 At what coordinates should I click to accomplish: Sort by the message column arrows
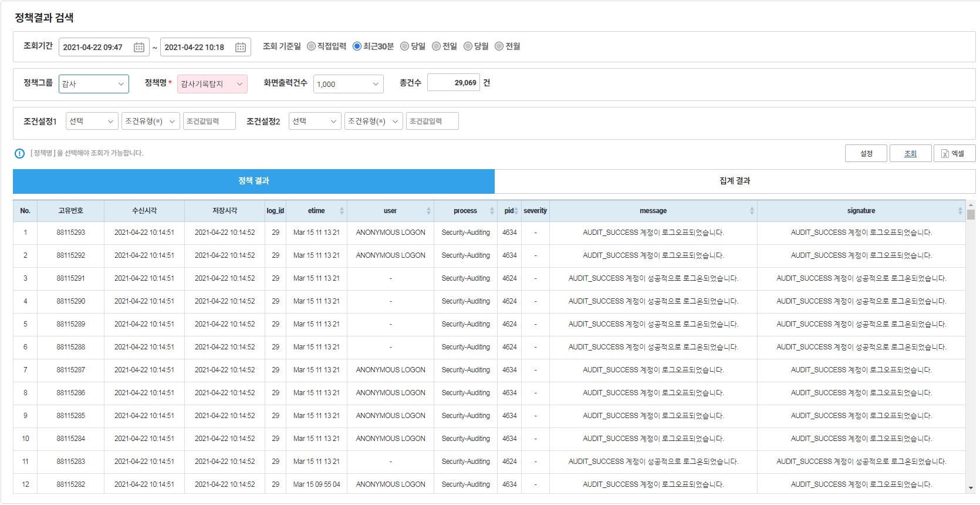click(x=752, y=211)
